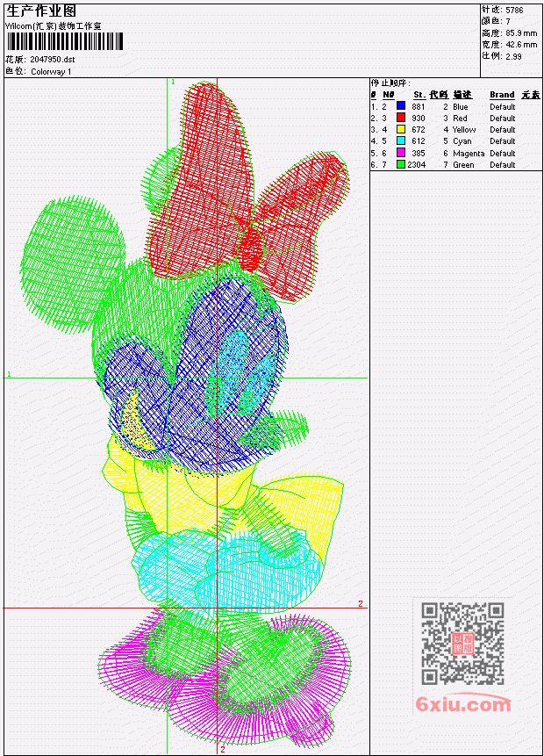Click the Magenta description text

[x=469, y=154]
